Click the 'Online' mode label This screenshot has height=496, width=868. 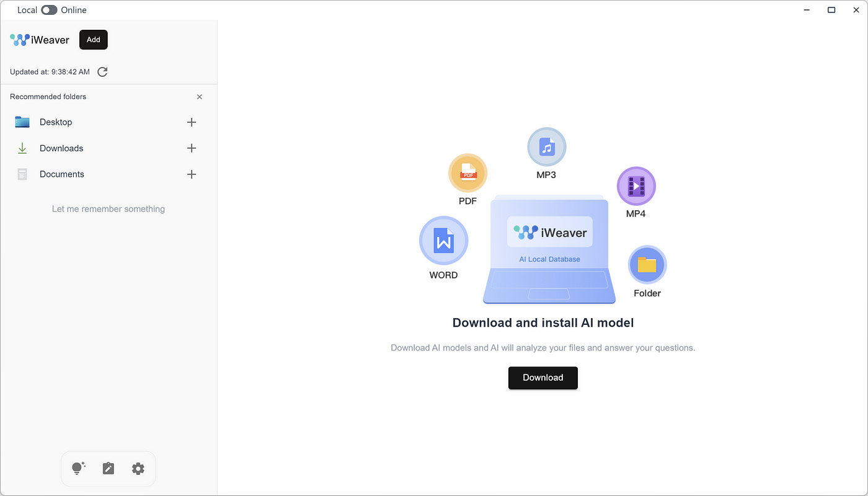pos(74,10)
